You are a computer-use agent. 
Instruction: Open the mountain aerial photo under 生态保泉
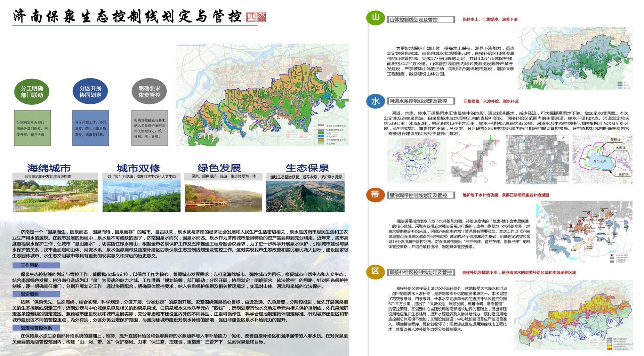(305, 196)
